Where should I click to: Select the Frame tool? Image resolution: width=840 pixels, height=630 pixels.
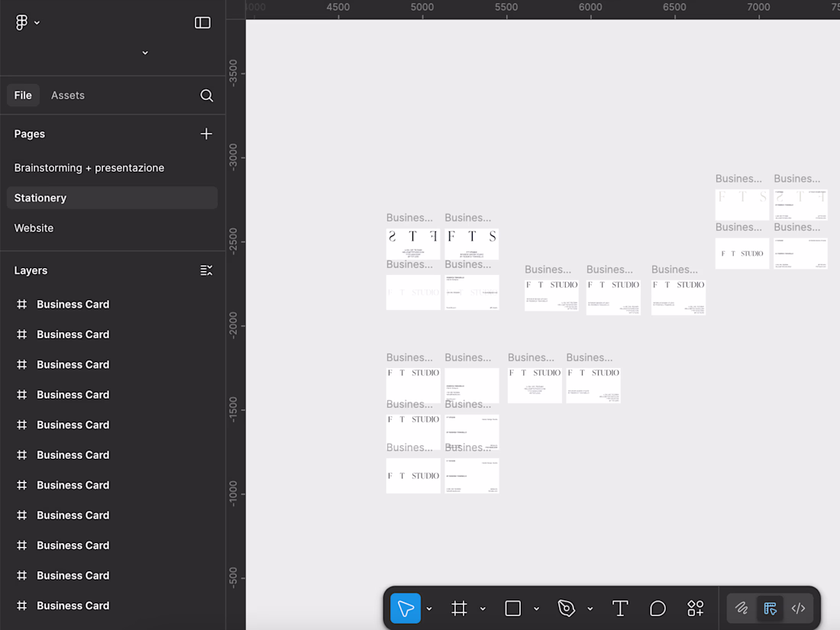(x=459, y=608)
